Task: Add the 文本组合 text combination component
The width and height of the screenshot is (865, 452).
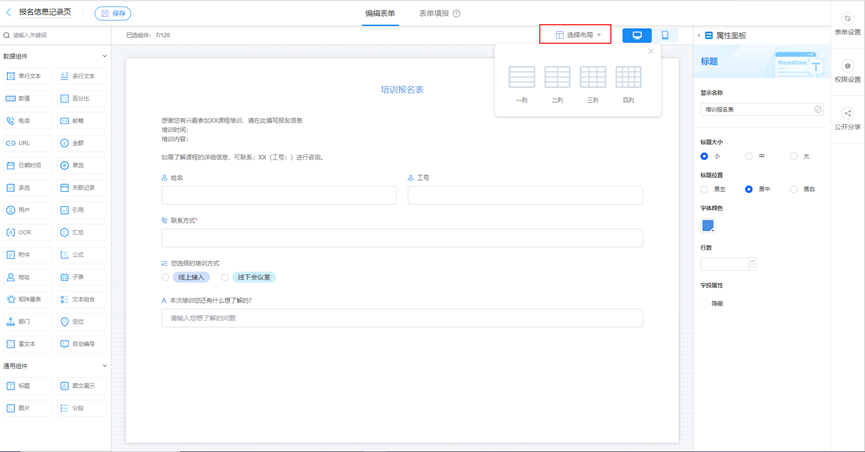Action: click(82, 299)
